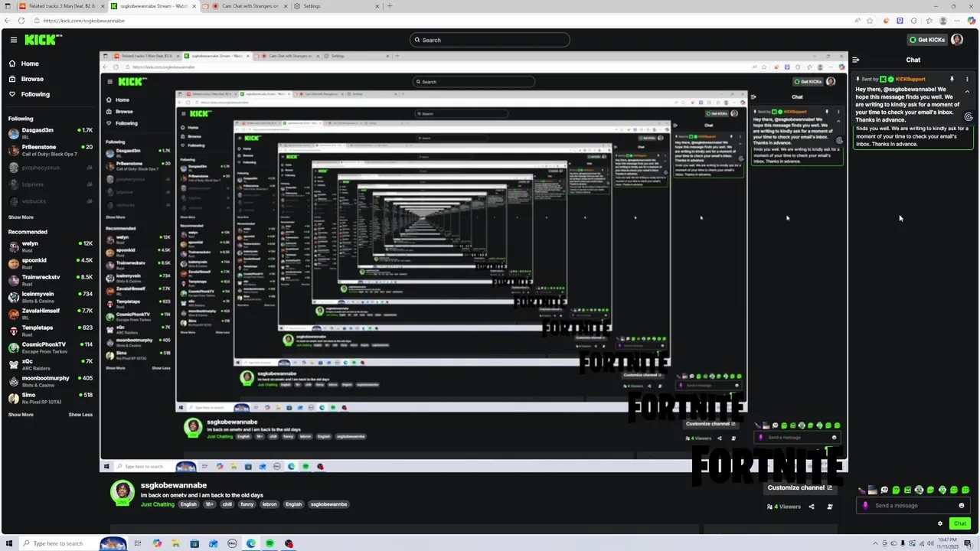Open the hamburger sidebar menu
The image size is (980, 551).
pyautogui.click(x=13, y=40)
